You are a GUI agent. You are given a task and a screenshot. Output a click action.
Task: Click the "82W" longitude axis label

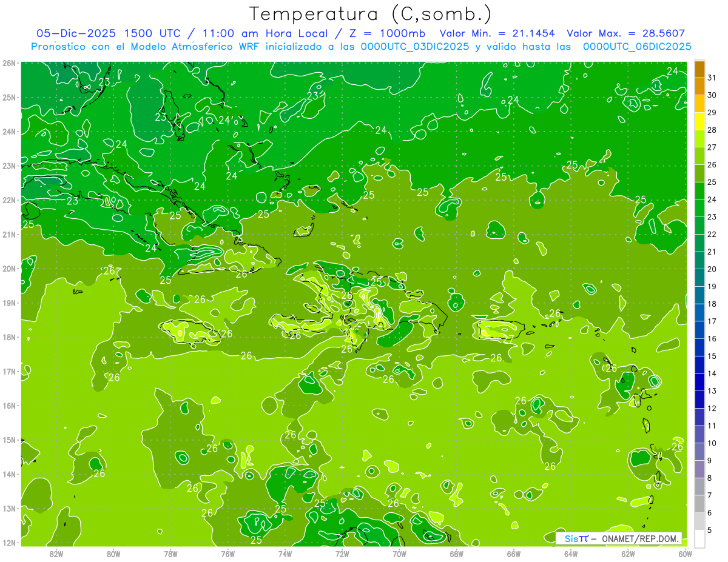56,554
